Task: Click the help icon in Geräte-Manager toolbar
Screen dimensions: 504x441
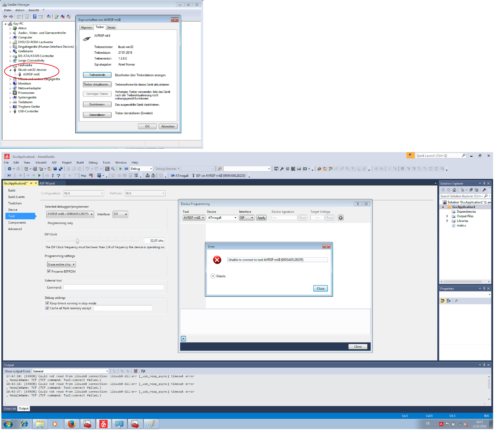Action: 35,17
